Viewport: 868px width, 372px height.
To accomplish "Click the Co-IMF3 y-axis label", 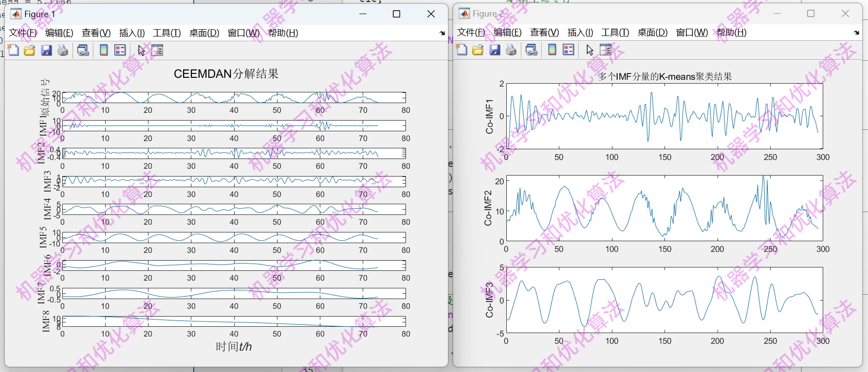I will point(489,300).
